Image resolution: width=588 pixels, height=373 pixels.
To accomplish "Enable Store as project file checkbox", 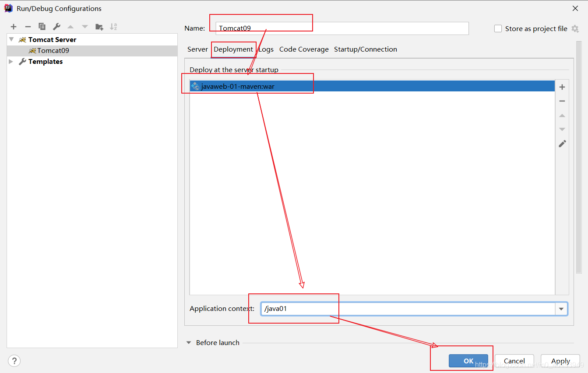I will click(498, 28).
